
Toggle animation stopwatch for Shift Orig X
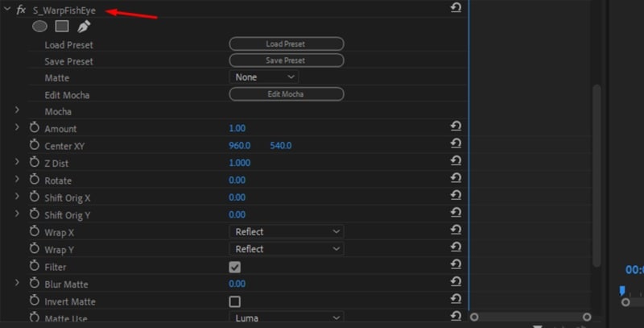[35, 197]
